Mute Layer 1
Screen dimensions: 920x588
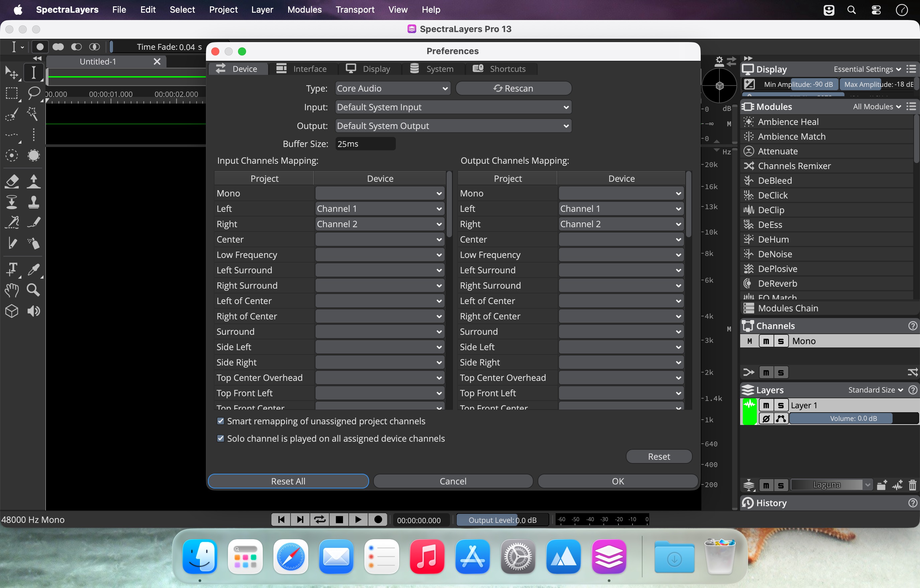pos(766,405)
